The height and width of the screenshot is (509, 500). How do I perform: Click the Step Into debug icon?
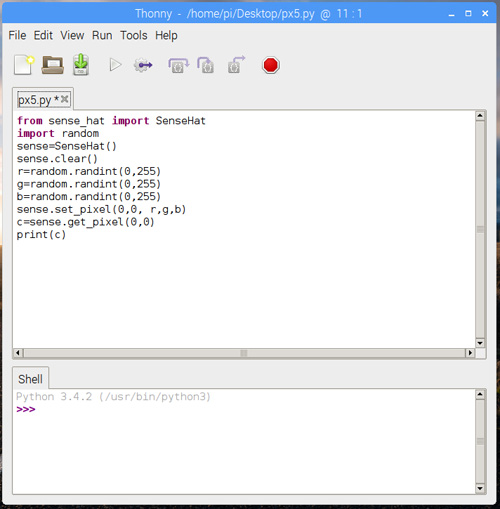point(205,65)
